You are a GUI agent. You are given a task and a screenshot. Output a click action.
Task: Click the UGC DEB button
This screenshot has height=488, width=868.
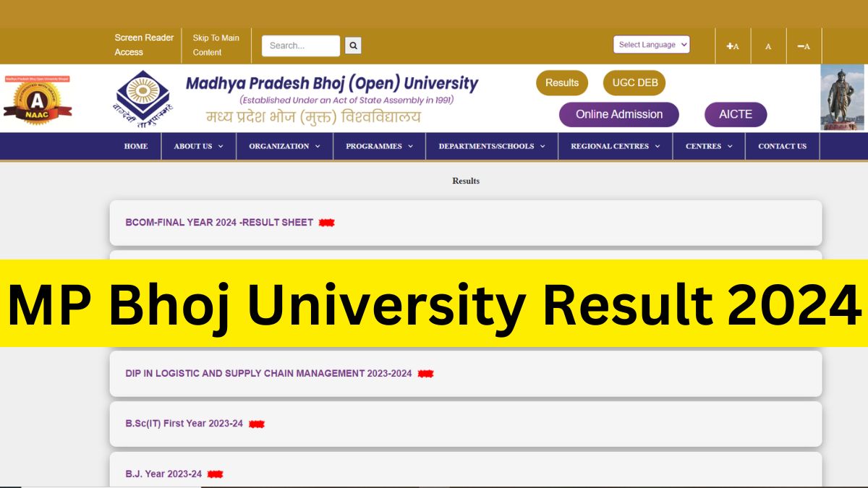pyautogui.click(x=635, y=82)
